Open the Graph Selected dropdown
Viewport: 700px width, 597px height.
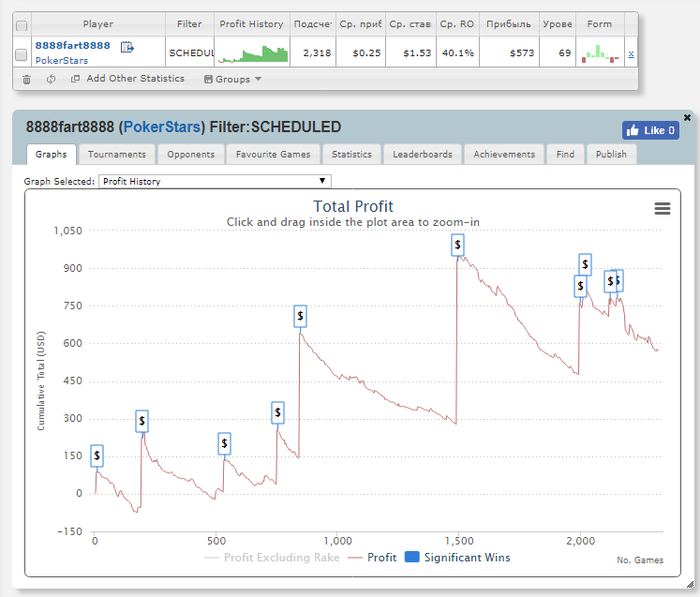click(x=215, y=181)
